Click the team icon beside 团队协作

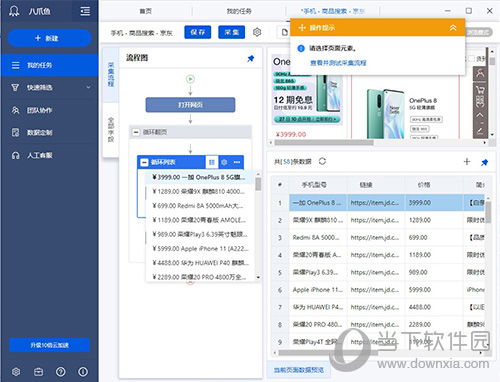click(x=15, y=110)
